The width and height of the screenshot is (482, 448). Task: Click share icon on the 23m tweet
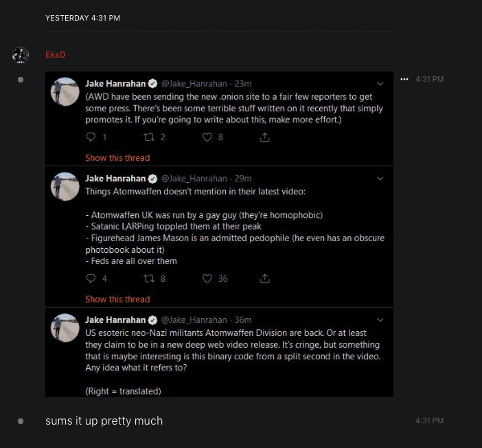coord(264,137)
